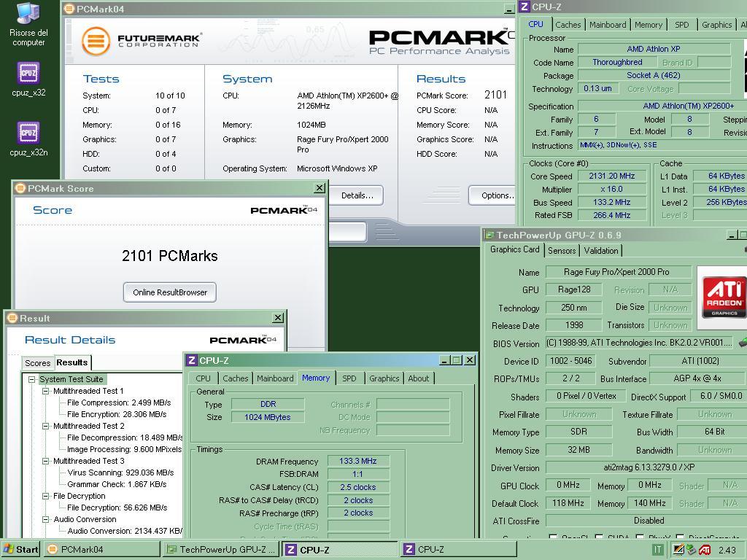Select the Image Processing result row
The height and width of the screenshot is (560, 747).
click(x=124, y=449)
